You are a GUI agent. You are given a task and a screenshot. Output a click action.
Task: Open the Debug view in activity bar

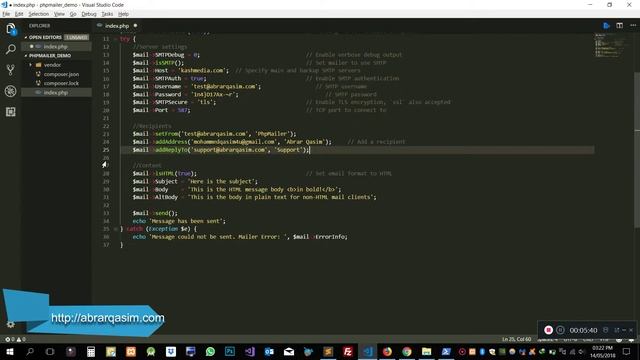[x=11, y=91]
